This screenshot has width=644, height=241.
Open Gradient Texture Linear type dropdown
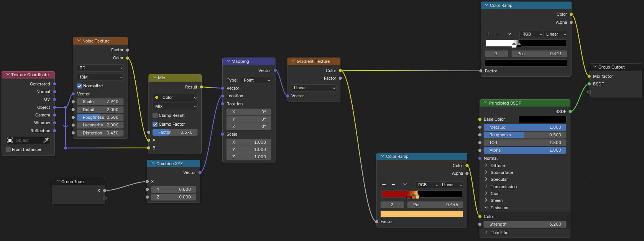click(x=313, y=88)
